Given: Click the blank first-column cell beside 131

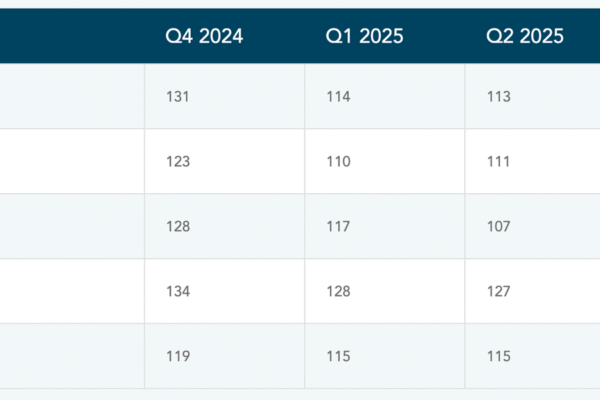Looking at the screenshot, I should click(72, 97).
